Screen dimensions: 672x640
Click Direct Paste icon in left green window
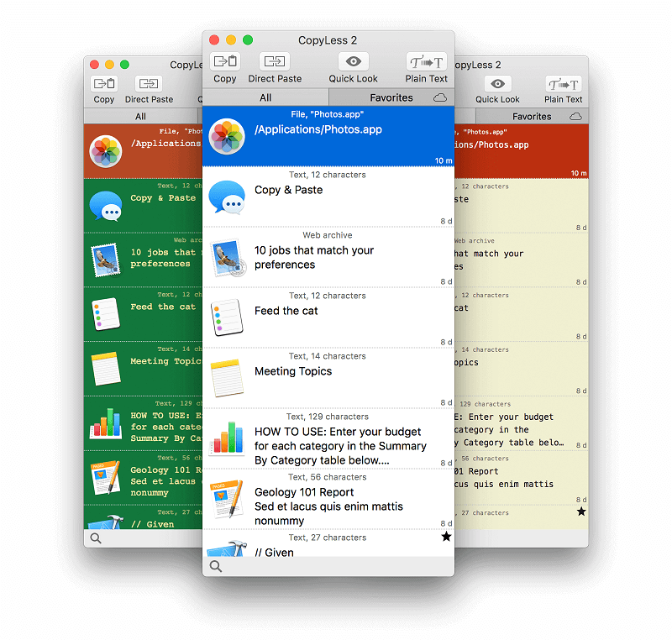(x=149, y=83)
